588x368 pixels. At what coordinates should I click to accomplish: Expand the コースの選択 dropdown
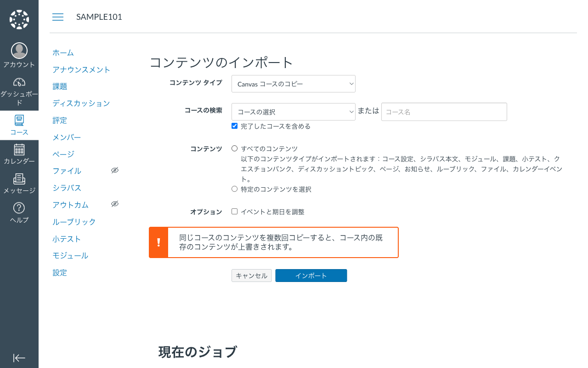tap(293, 112)
